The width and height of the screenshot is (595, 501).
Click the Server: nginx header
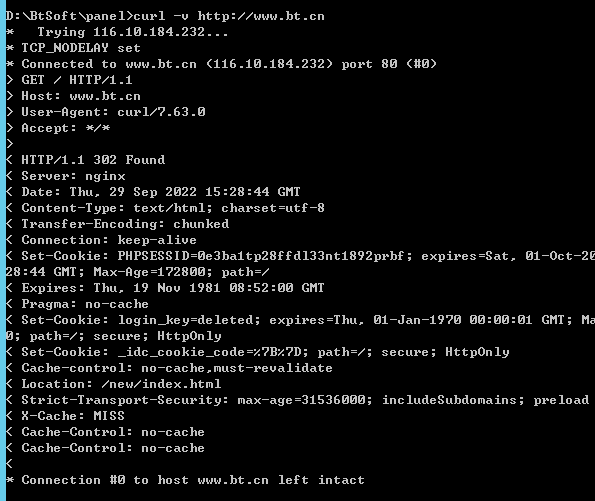[x=65, y=176]
